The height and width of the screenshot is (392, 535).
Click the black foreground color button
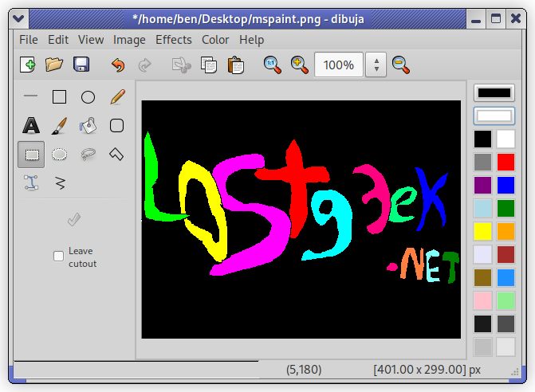point(494,93)
